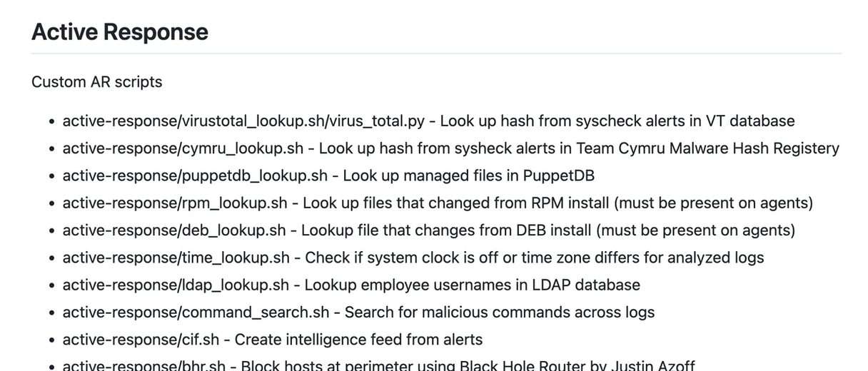868x371 pixels.
Task: Click the ldap_lookup.sh script path
Action: tap(176, 285)
